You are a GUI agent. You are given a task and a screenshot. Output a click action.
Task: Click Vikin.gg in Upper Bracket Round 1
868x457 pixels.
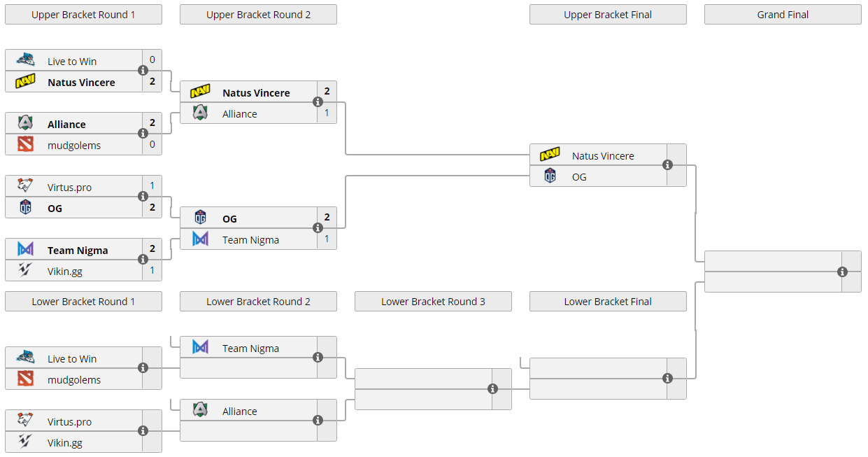point(65,272)
